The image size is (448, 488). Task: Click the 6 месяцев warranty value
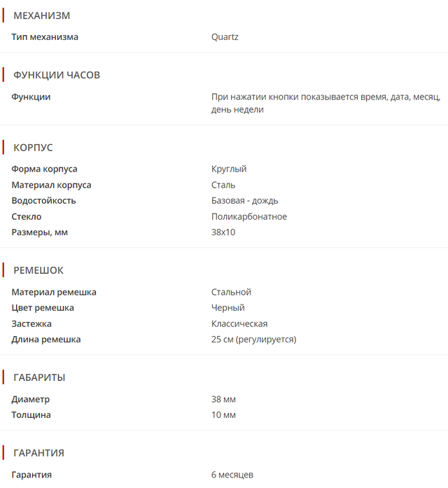point(232,475)
